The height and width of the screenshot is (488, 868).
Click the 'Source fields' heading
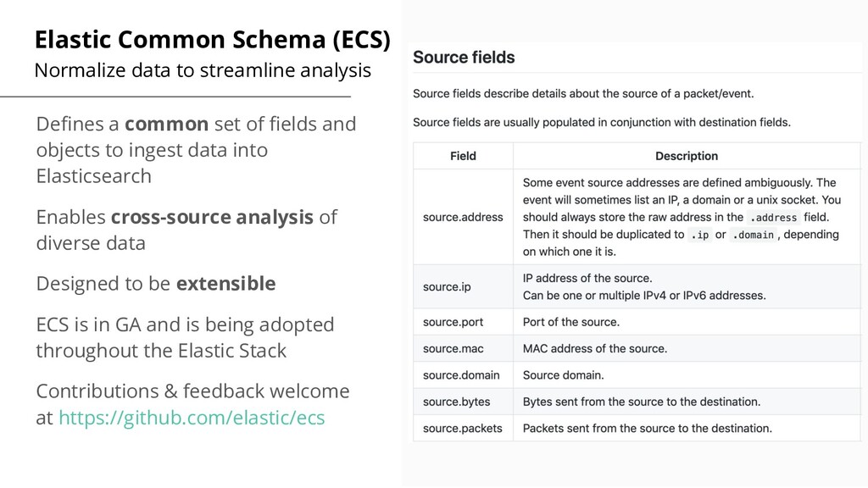coord(464,58)
